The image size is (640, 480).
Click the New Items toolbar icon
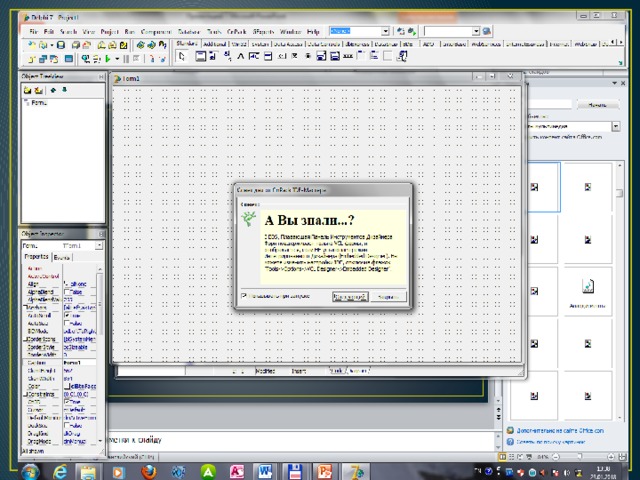32,45
